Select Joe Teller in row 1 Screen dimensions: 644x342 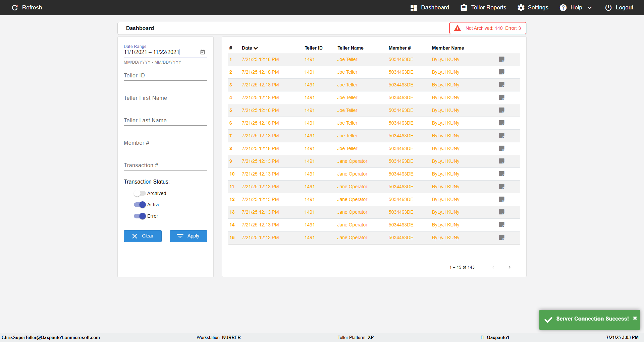pos(347,59)
